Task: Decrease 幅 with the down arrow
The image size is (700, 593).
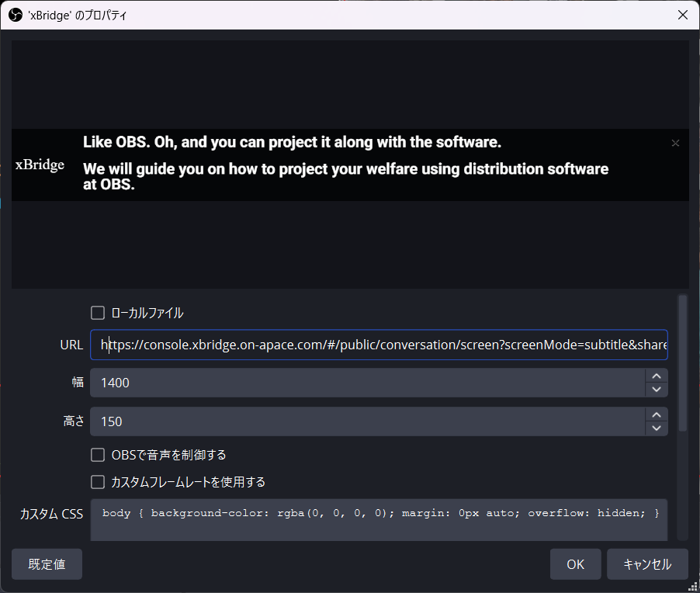Action: point(657,390)
